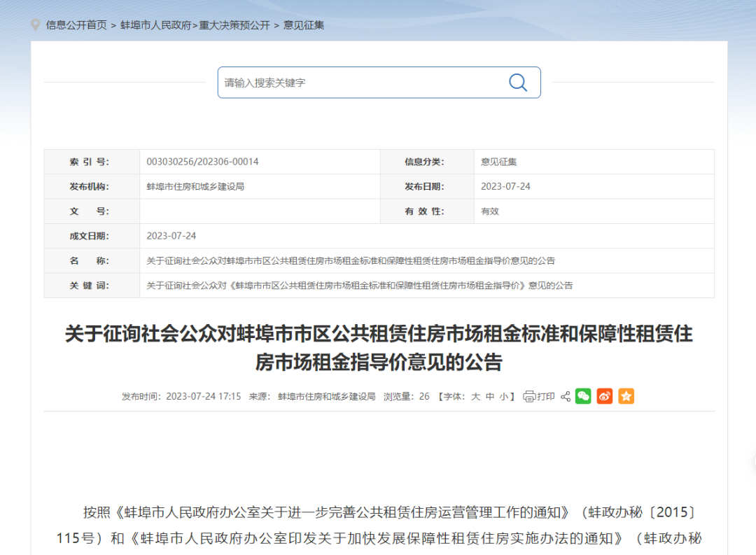Image resolution: width=756 pixels, height=555 pixels.
Task: Click the 浏览量: 26 view count
Action: [407, 396]
